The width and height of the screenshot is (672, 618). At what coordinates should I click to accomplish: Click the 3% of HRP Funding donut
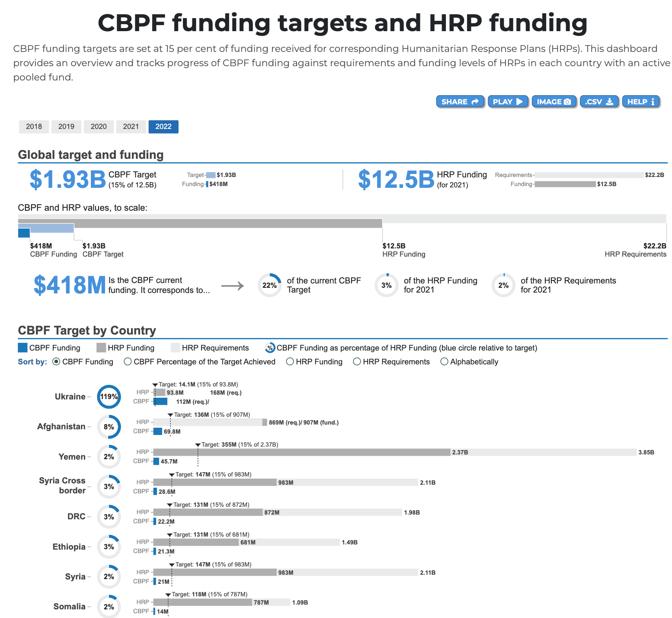coord(387,285)
